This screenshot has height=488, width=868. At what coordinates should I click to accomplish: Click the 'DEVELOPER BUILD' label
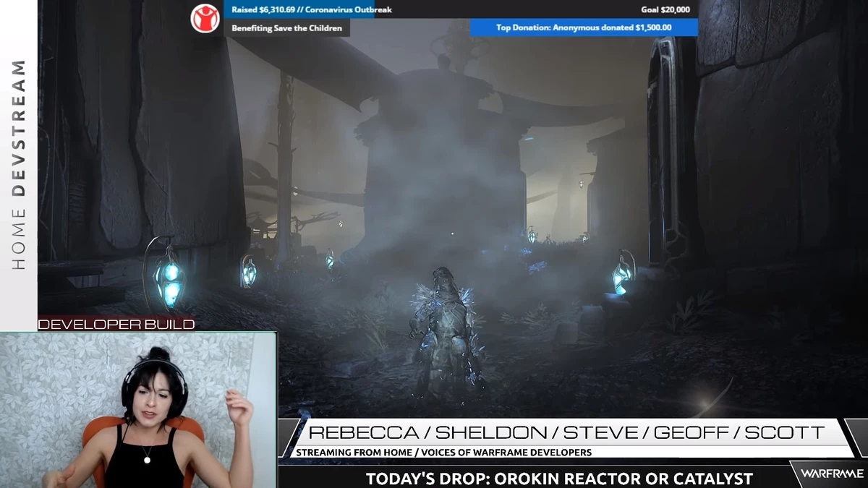tap(116, 325)
